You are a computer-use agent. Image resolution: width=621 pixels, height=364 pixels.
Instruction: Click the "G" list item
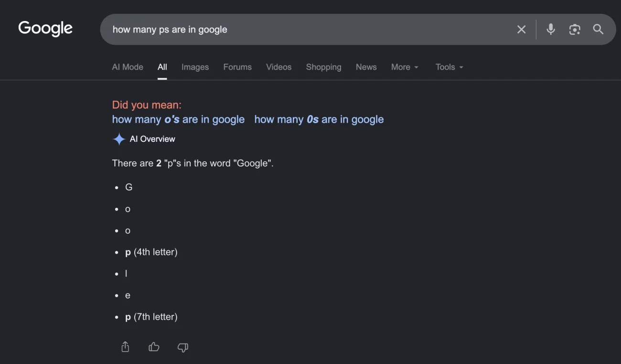click(128, 187)
